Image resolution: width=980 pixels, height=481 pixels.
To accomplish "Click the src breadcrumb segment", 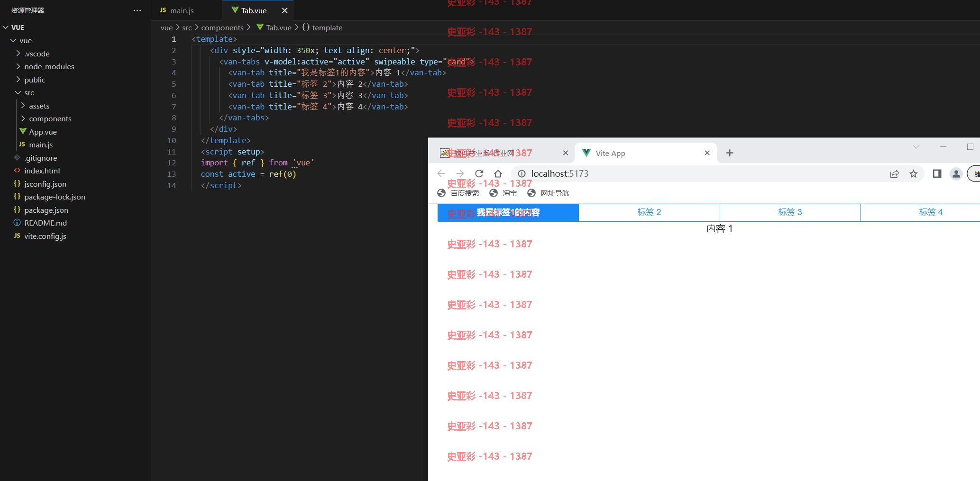I will pyautogui.click(x=187, y=27).
